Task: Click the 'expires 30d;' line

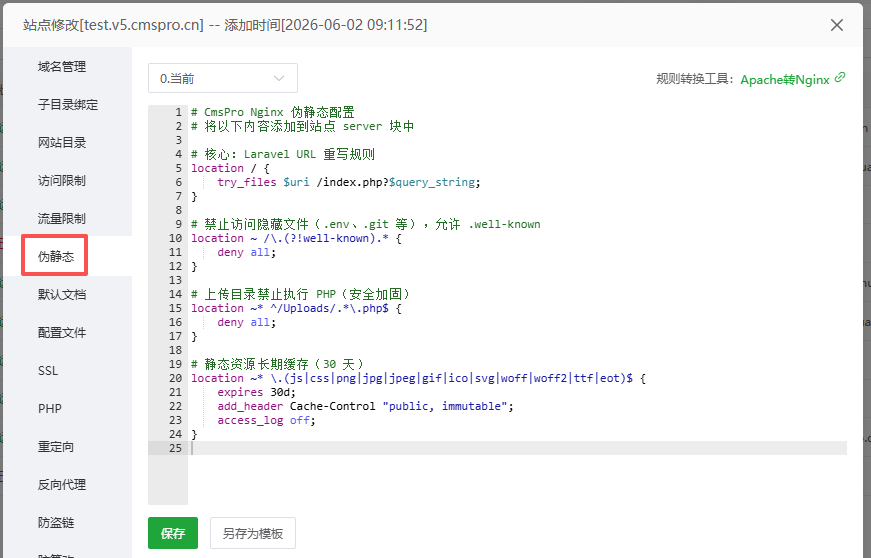Action: [x=257, y=392]
